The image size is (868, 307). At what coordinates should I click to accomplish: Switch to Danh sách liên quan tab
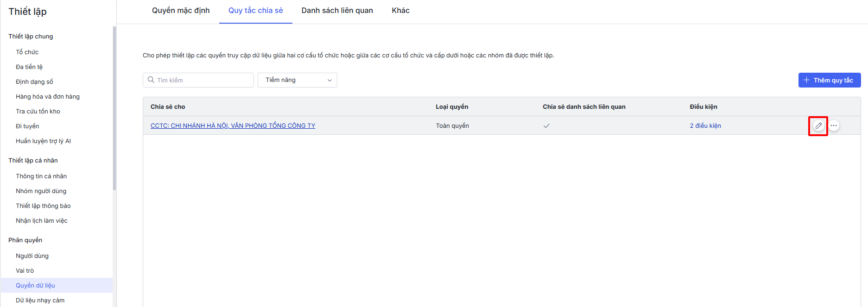[337, 11]
